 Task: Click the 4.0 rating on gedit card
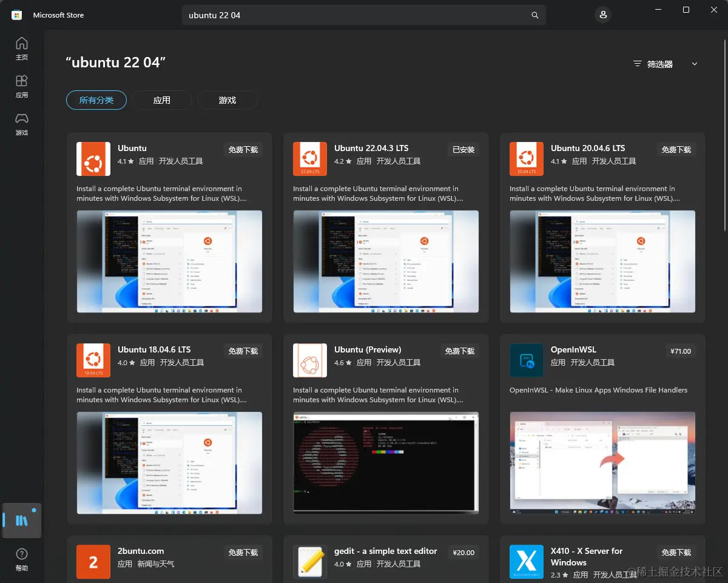[x=343, y=564]
